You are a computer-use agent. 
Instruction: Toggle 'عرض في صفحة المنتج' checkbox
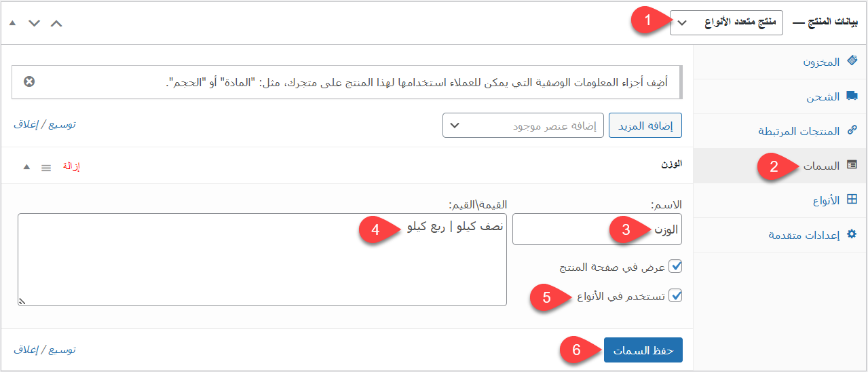coord(675,267)
